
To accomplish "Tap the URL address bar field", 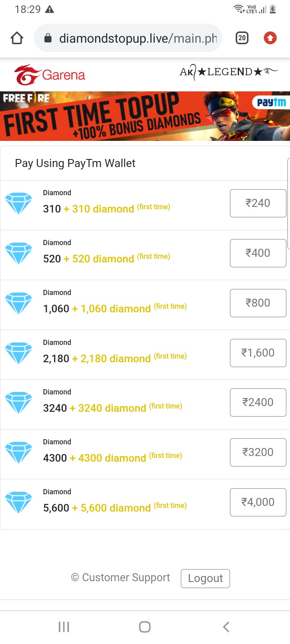I will [x=137, y=38].
